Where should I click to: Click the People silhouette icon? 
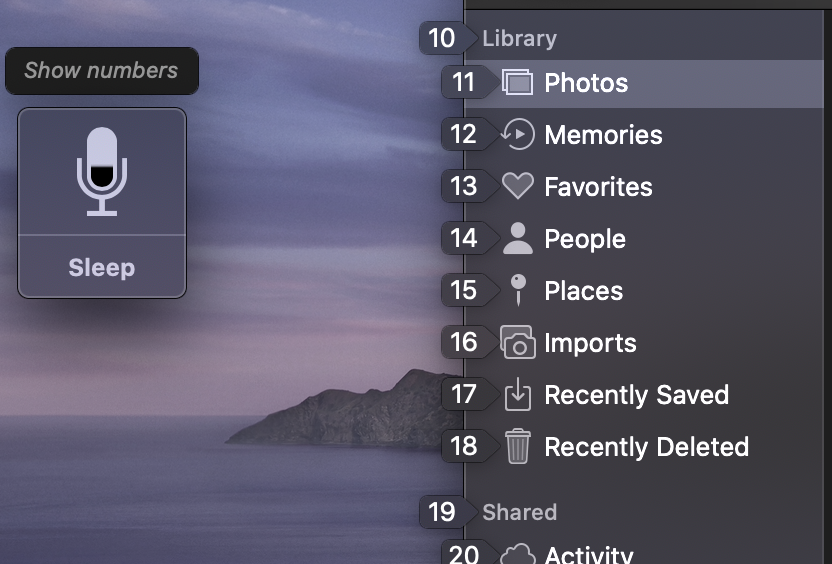pos(517,239)
